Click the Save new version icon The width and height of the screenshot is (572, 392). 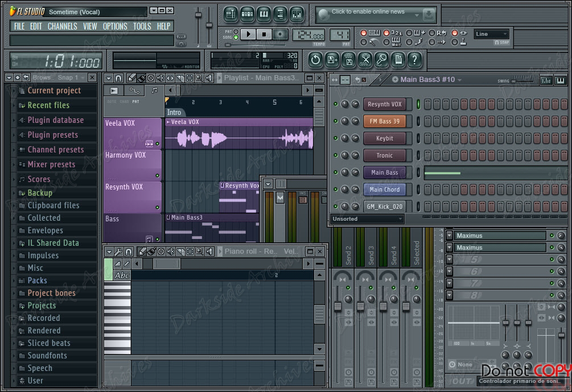point(332,60)
